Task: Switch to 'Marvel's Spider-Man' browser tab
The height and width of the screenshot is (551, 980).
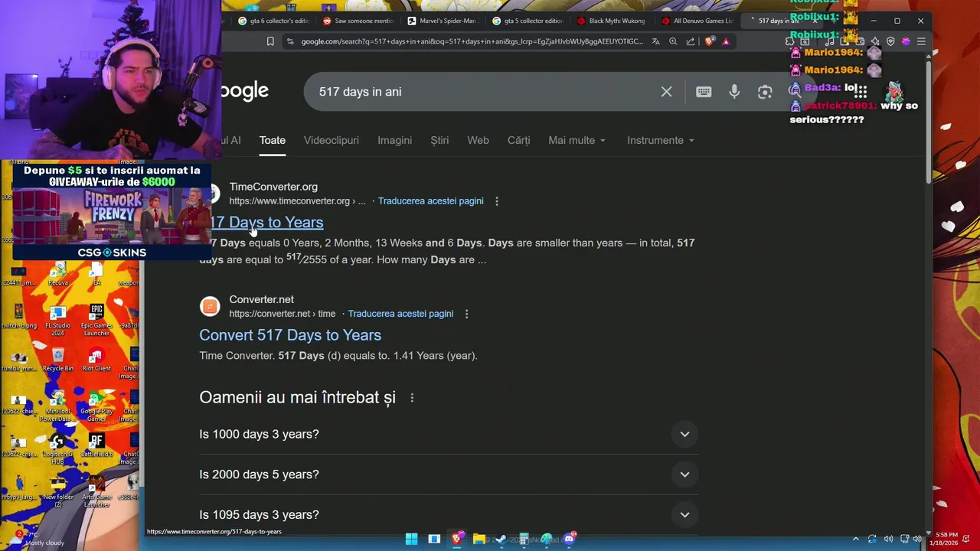Action: 443,21
